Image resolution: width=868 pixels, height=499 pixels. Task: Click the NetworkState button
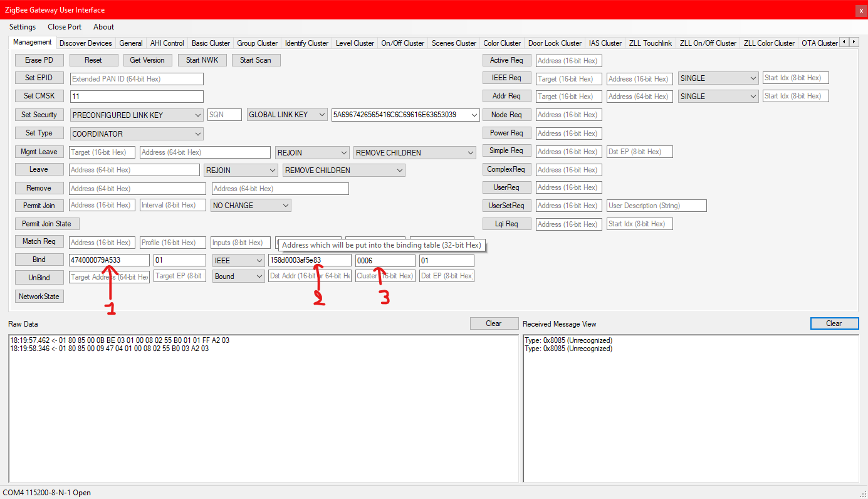click(x=39, y=297)
